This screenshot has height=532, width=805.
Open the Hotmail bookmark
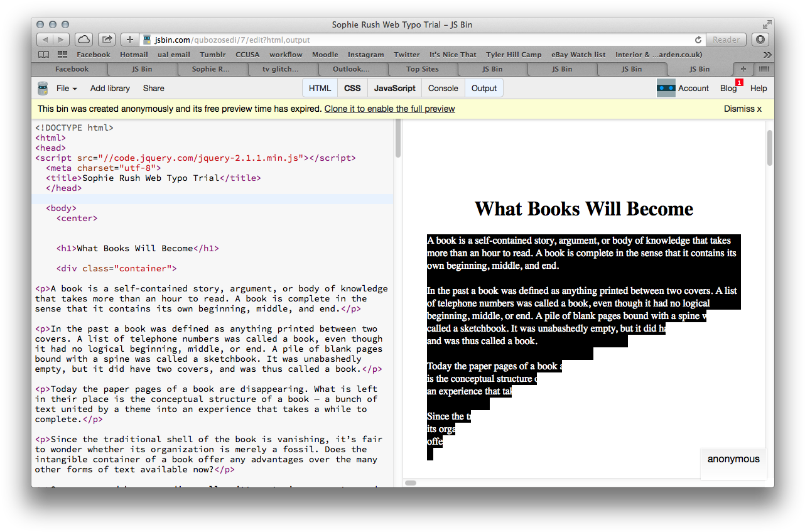coord(134,55)
